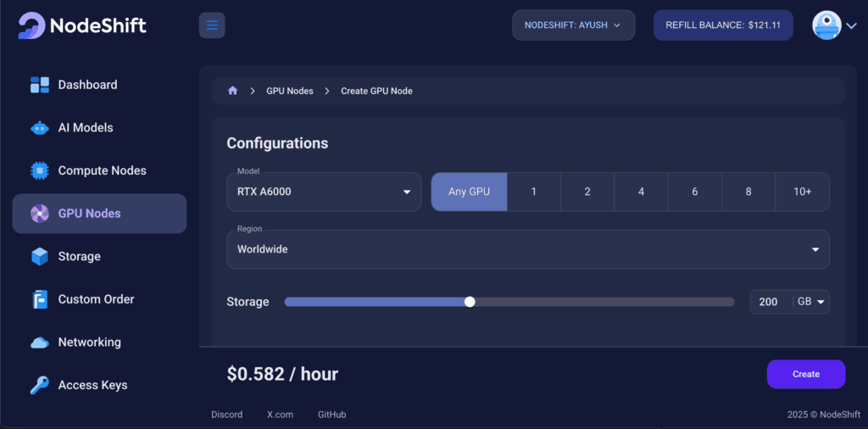The image size is (868, 429).
Task: Click the Dashboard grid icon
Action: 40,85
